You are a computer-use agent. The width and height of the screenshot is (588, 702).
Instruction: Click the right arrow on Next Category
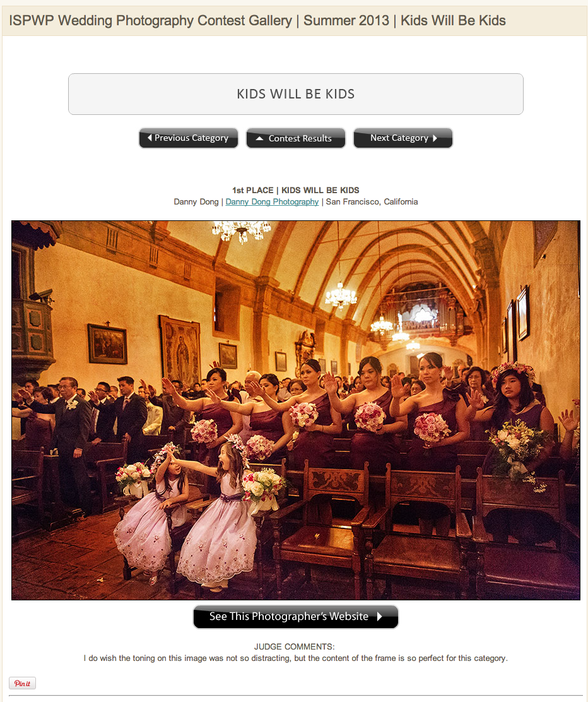coord(435,138)
